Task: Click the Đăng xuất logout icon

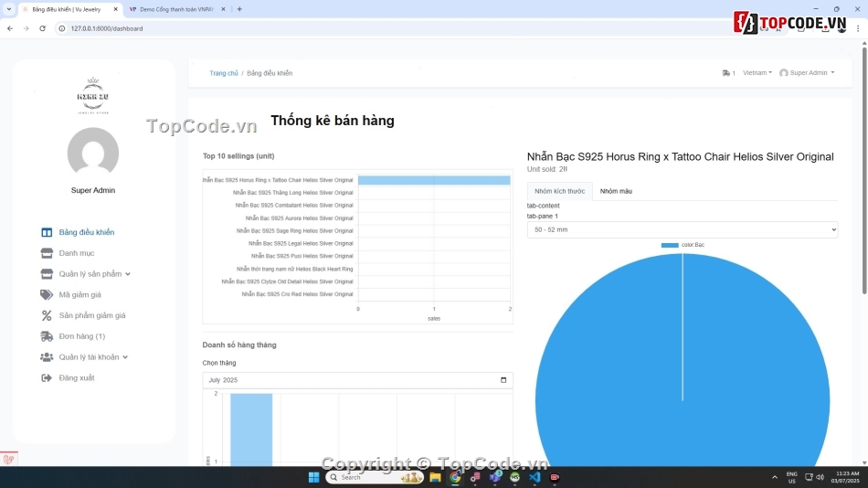Action: click(47, 377)
